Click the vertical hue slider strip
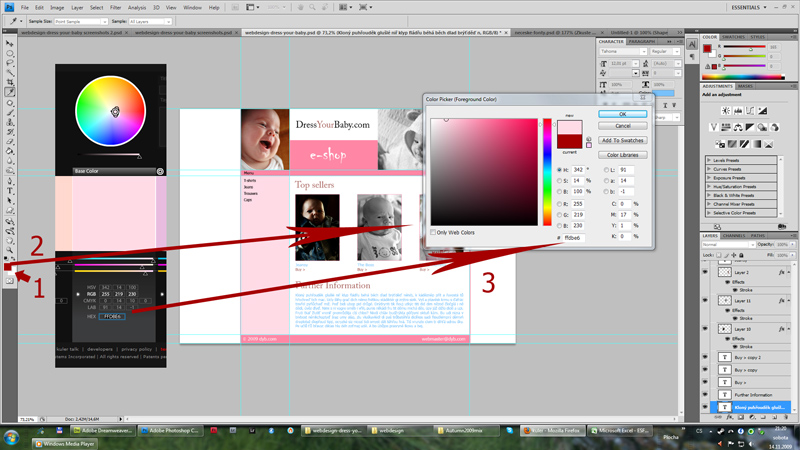Viewport: 800px width, 450px height. pos(547,170)
